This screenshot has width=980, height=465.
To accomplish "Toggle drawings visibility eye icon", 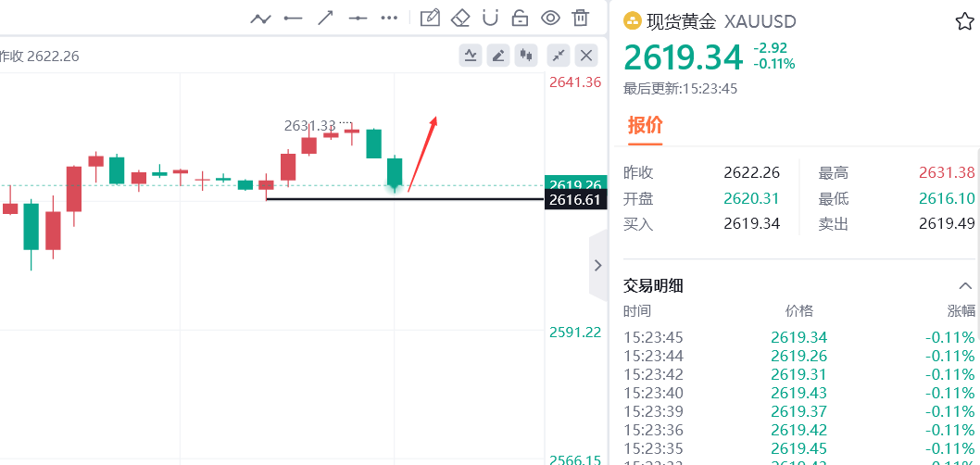I will 551,18.
